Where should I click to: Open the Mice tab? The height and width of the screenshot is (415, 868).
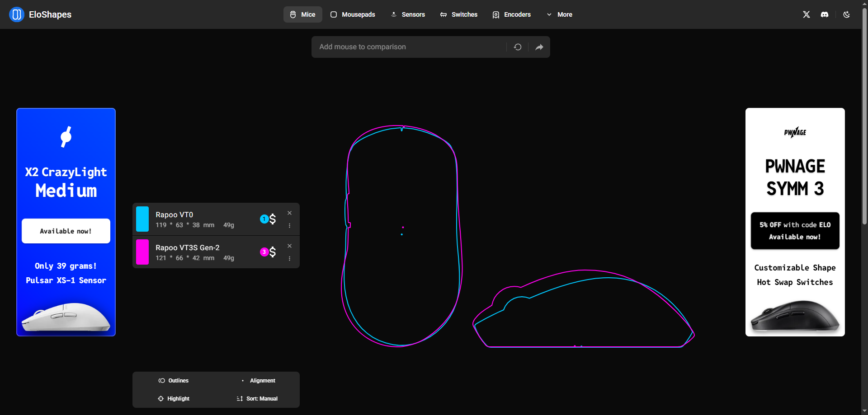tap(303, 14)
